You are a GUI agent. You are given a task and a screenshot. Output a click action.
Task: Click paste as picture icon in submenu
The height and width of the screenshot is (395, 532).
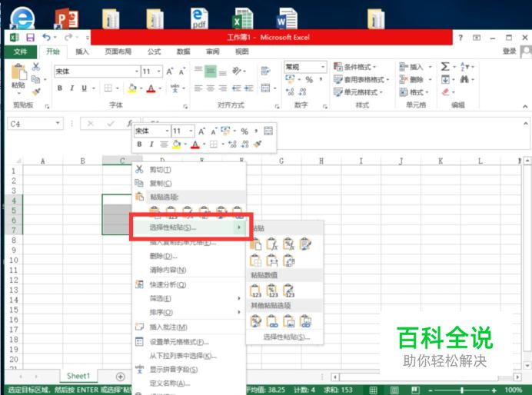pyautogui.click(x=289, y=321)
